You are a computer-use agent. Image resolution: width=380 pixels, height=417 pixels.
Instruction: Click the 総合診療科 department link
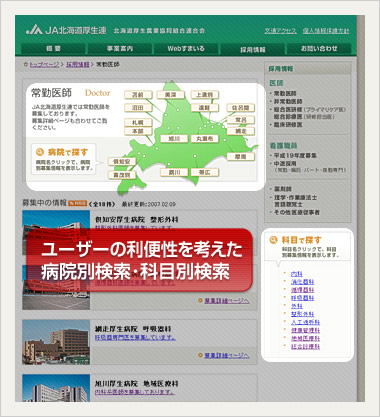coord(305,347)
